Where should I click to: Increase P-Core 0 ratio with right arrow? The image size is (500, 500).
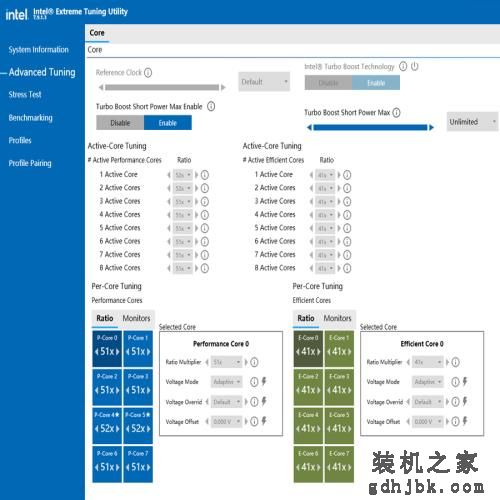pos(118,352)
